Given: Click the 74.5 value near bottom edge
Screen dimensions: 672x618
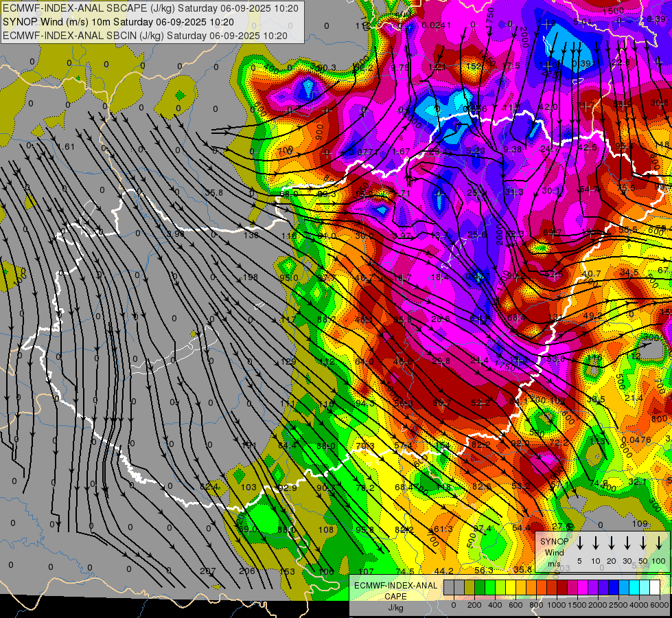Looking at the screenshot, I should pos(405,571).
